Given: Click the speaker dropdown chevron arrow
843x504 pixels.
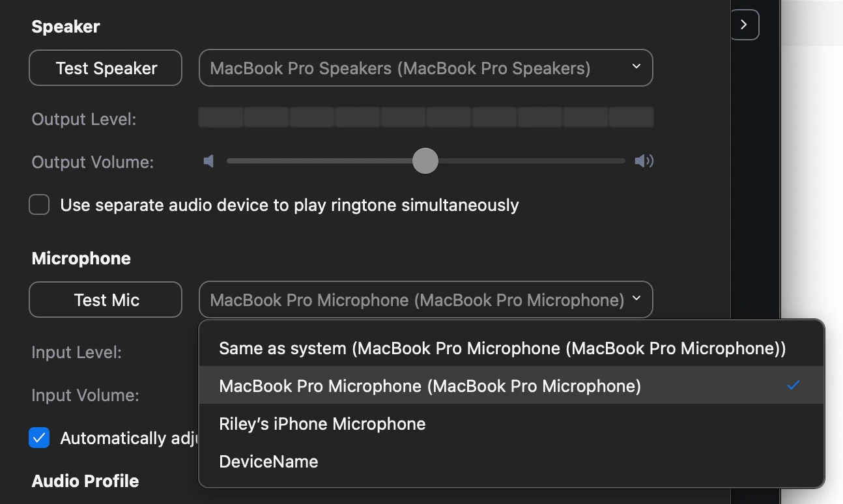Looking at the screenshot, I should point(636,66).
